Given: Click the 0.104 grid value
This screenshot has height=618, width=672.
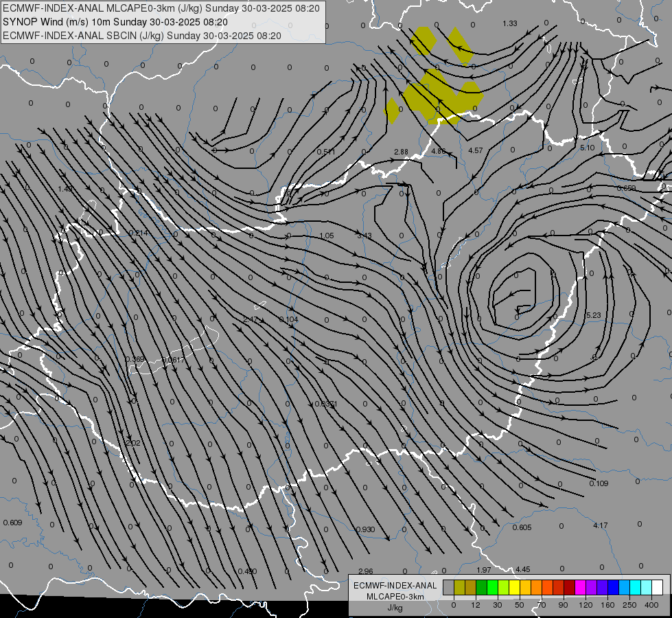Looking at the screenshot, I should point(288,319).
